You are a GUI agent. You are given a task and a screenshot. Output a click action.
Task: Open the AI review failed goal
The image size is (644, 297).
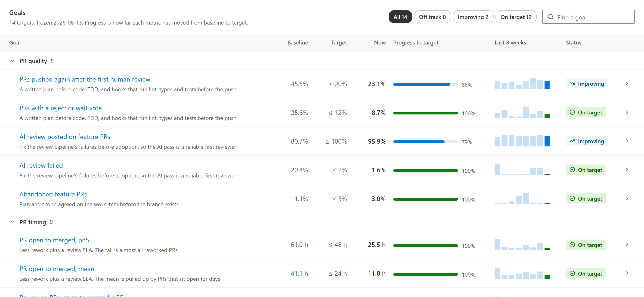click(41, 166)
